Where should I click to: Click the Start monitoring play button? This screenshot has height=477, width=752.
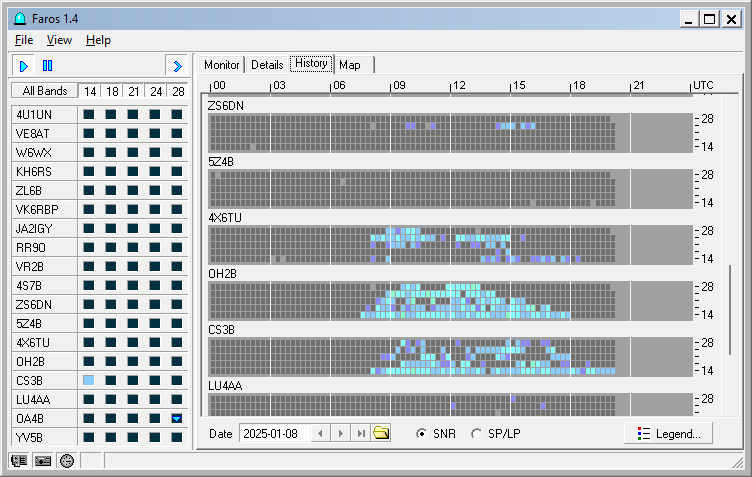[x=24, y=66]
